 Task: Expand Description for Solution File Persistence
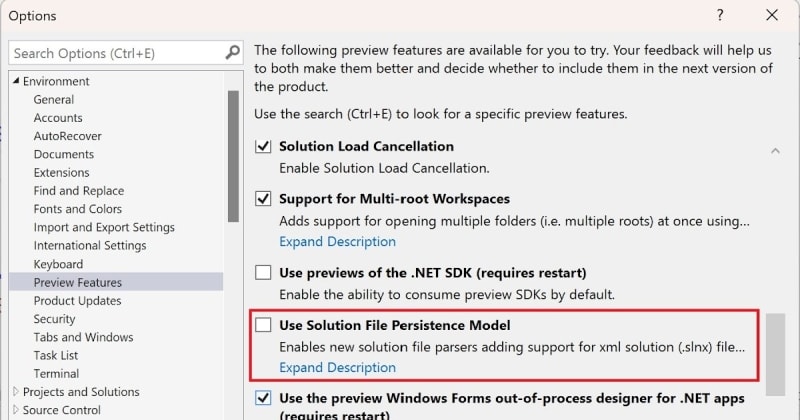337,367
